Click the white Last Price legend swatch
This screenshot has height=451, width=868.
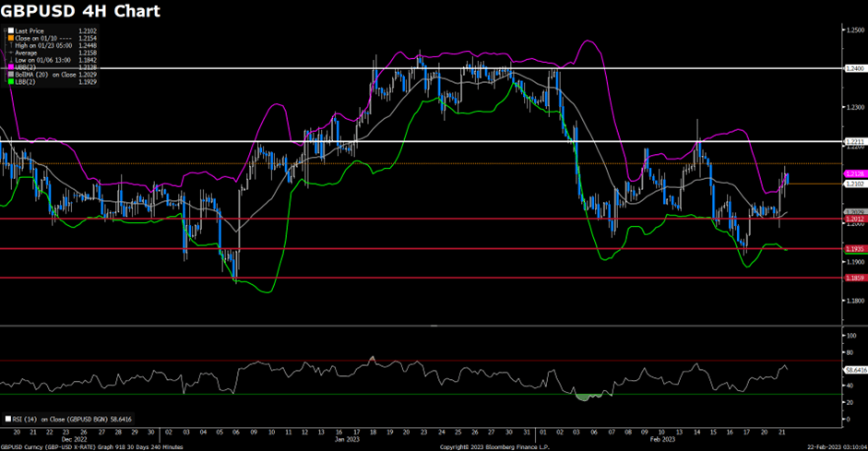coord(9,30)
